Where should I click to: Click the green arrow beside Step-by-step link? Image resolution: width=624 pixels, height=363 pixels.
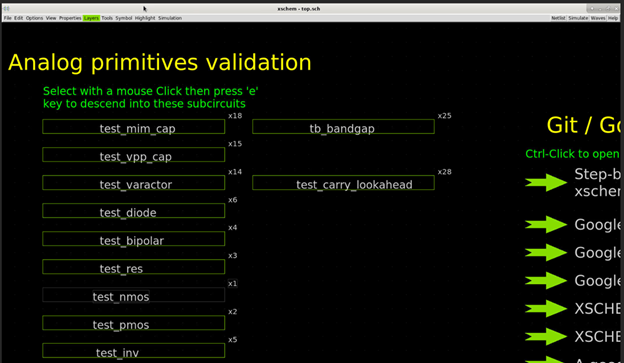[x=546, y=183]
